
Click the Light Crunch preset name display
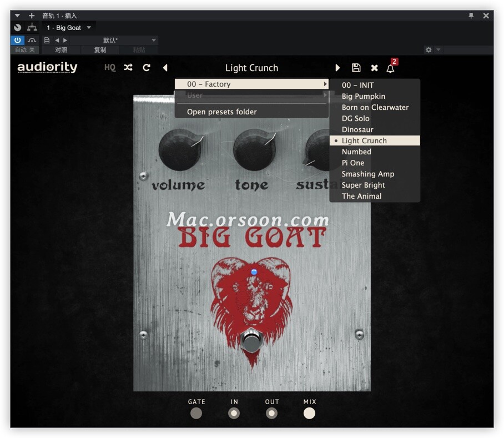(x=251, y=68)
